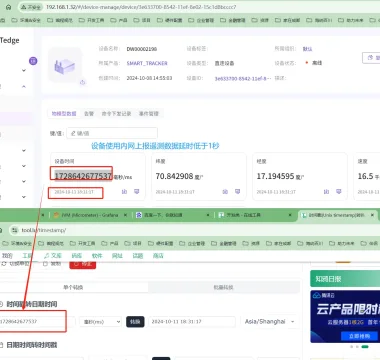This screenshot has height=360, width=380.
Task: Click the 17.194595 longitude value
Action: [x=275, y=176]
